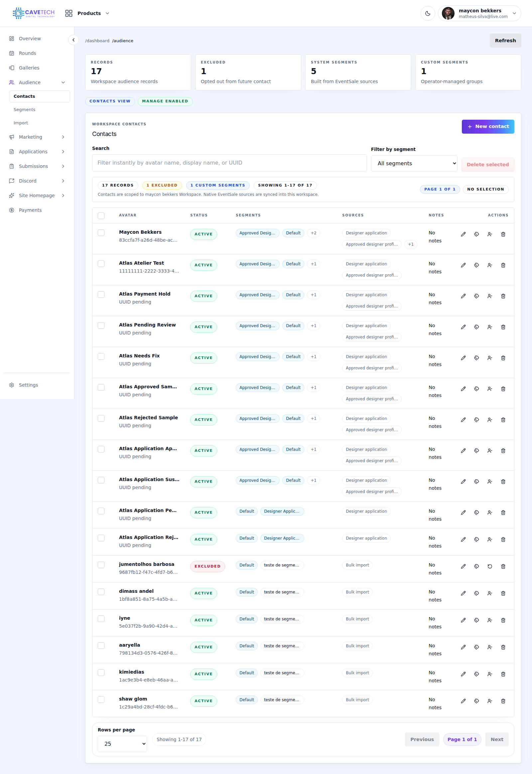This screenshot has height=774, width=532.
Task: Click the CaveTech logo
Action: [x=33, y=13]
